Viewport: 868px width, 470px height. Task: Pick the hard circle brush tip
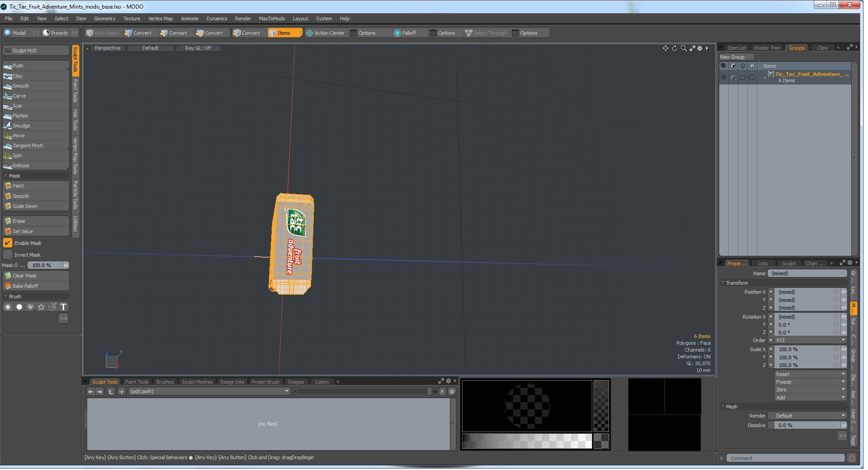[x=19, y=307]
